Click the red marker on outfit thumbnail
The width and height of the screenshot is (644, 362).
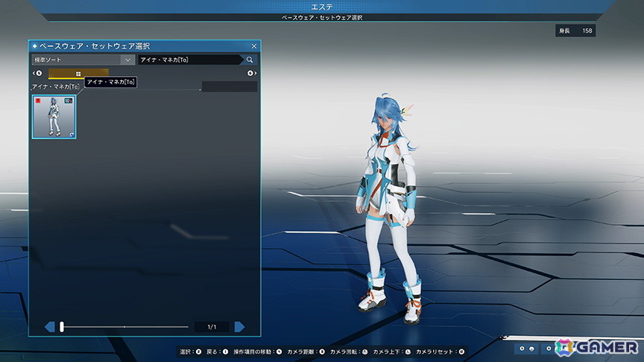[38, 101]
